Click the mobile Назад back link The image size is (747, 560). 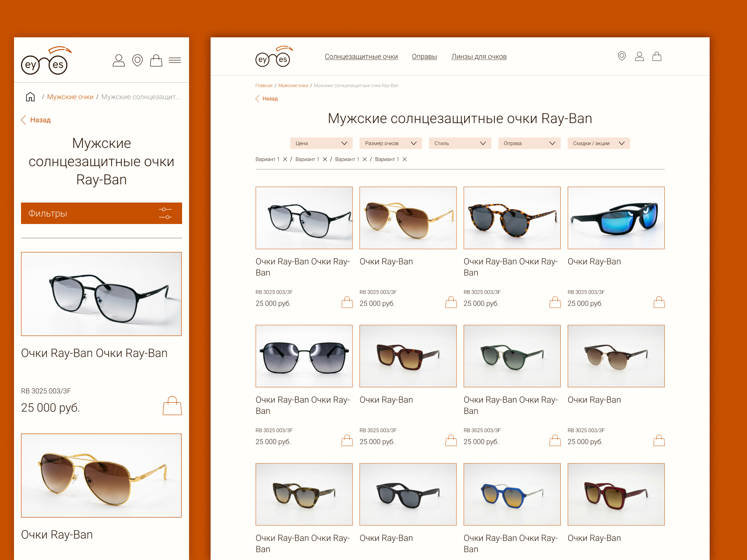pos(36,120)
